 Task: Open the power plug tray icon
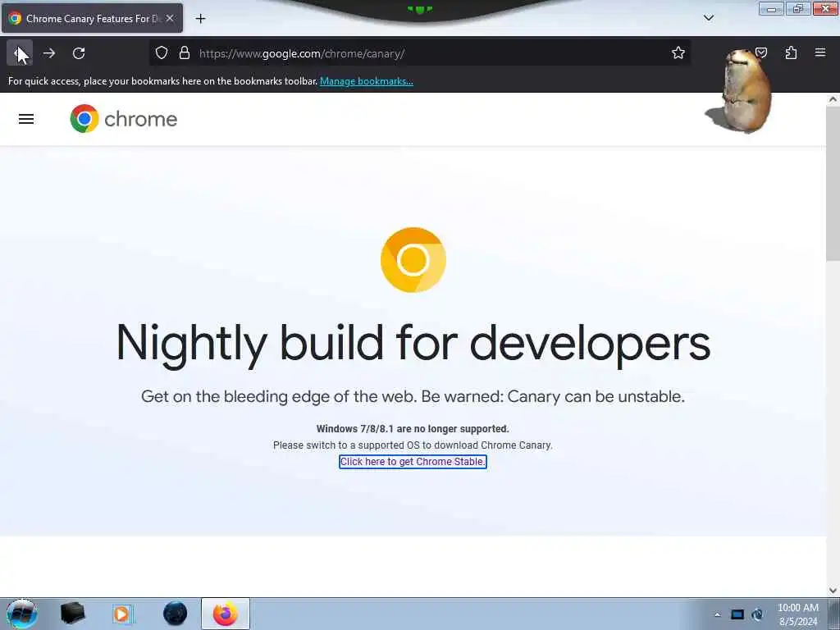(757, 614)
